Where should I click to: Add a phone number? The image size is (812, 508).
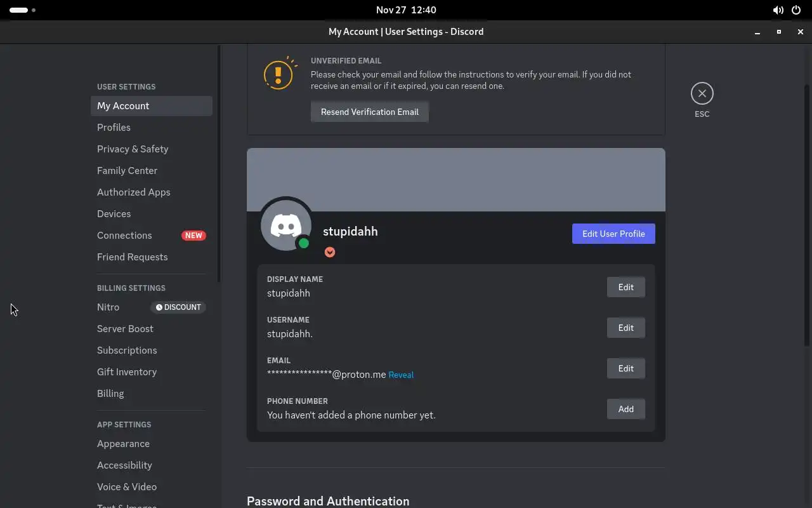click(625, 409)
